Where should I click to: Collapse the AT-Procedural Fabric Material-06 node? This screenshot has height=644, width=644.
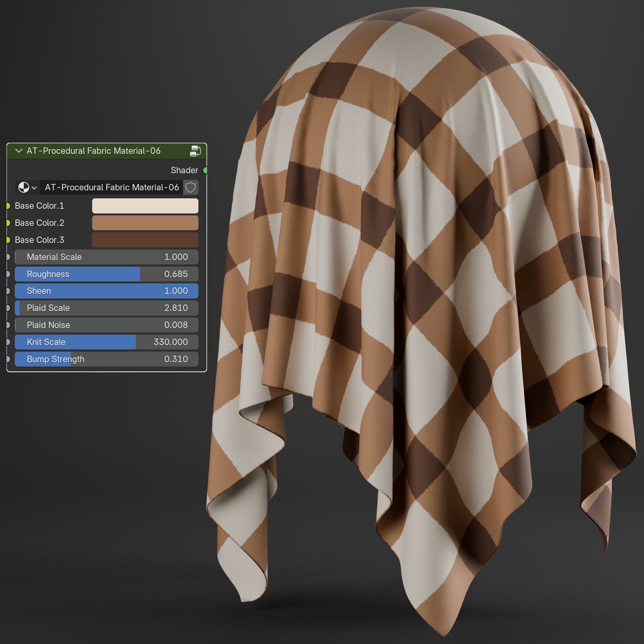point(19,151)
